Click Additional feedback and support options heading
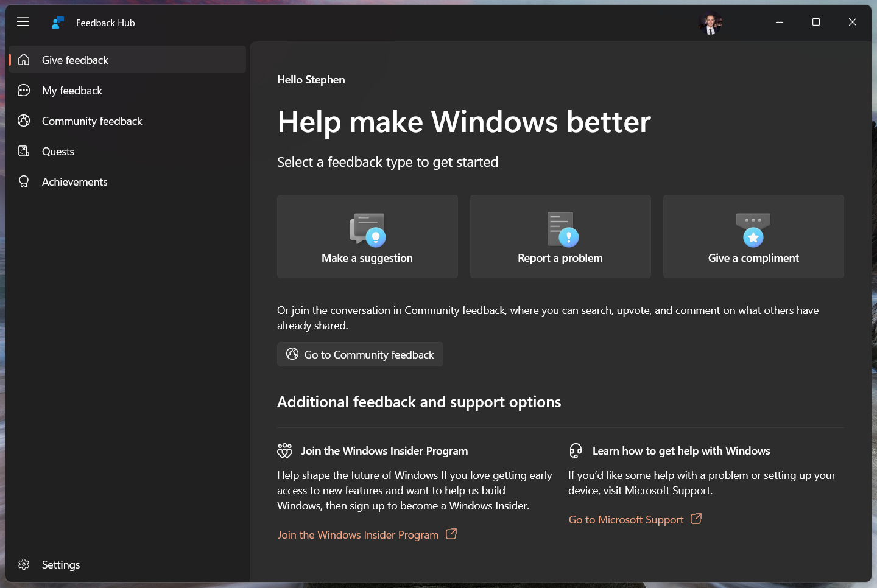The image size is (877, 588). click(x=419, y=402)
